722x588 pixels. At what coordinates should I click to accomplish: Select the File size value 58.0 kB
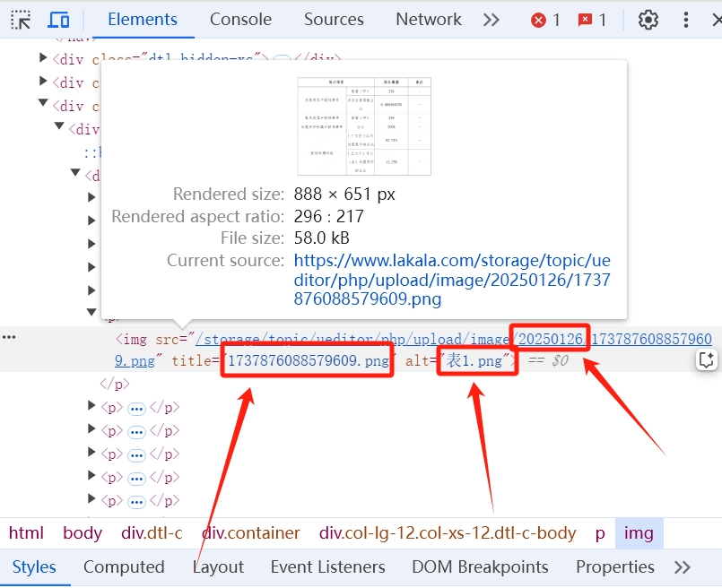(321, 238)
